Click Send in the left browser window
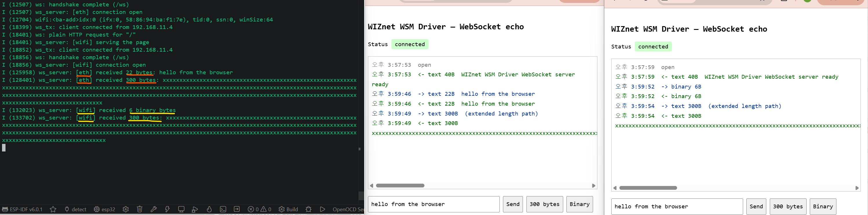This screenshot has height=215, width=868. [513, 204]
